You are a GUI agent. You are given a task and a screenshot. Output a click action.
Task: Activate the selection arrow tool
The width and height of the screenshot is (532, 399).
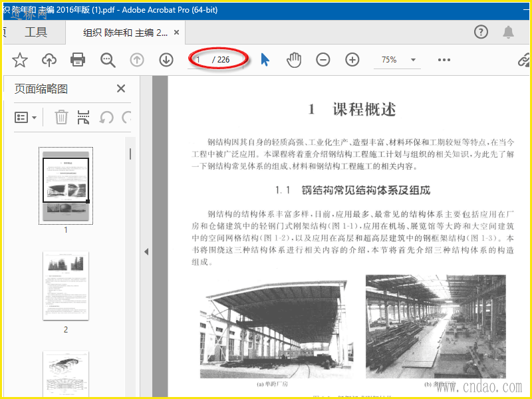click(265, 60)
